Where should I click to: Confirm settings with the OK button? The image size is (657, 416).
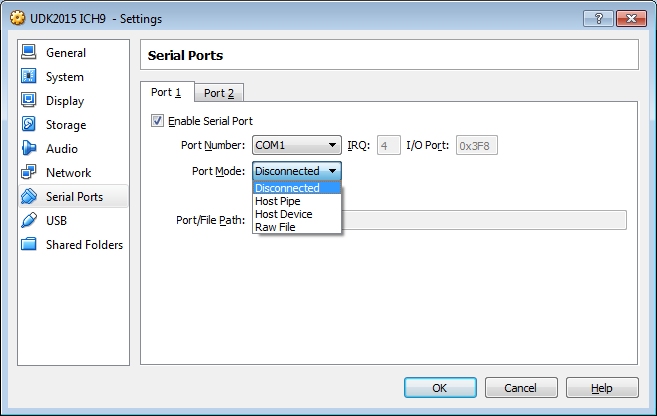440,388
